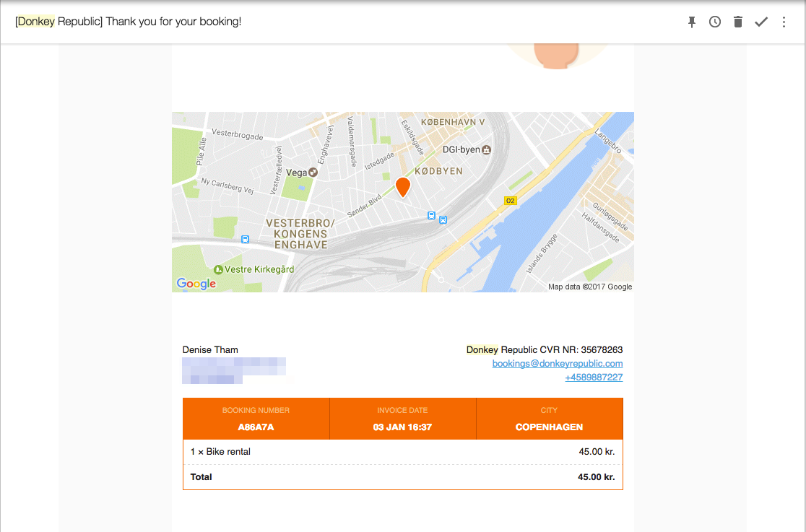Click the orange location pin on map
This screenshot has height=532, width=806.
click(x=403, y=187)
